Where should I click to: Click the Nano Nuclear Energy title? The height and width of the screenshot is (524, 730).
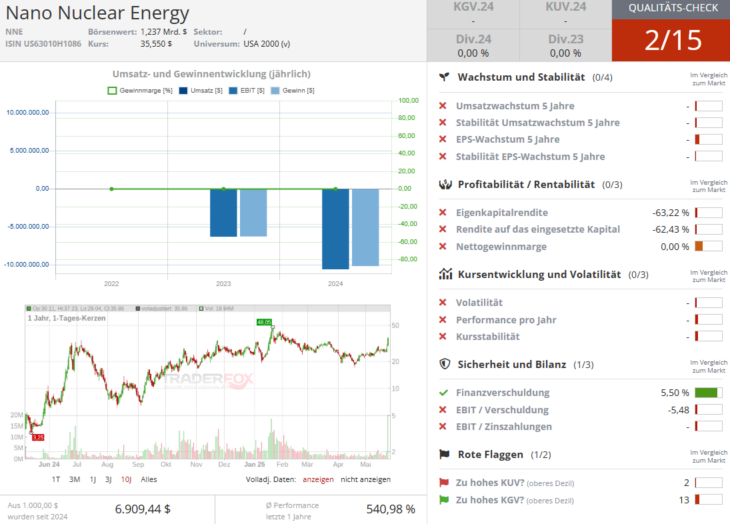point(97,13)
